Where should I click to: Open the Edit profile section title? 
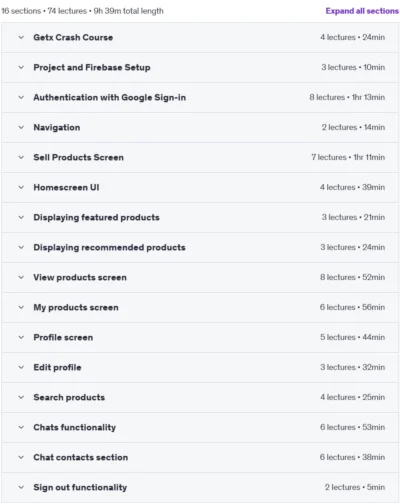(57, 367)
